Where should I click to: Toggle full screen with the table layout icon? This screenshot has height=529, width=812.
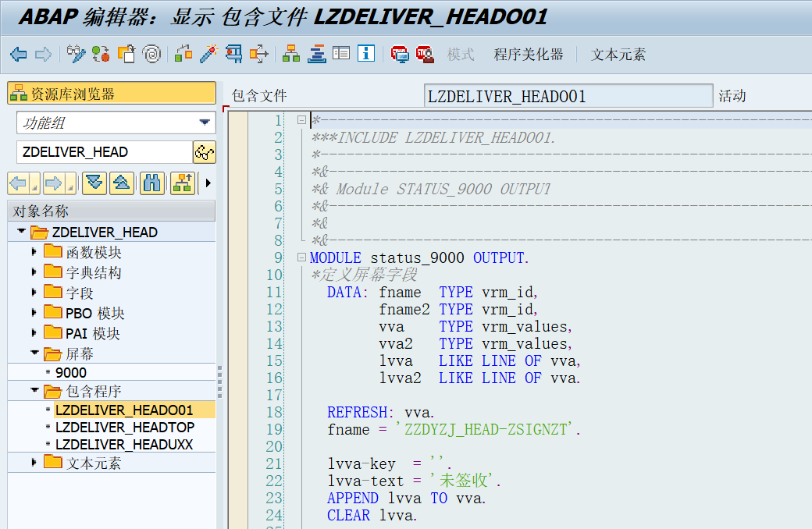(x=341, y=53)
